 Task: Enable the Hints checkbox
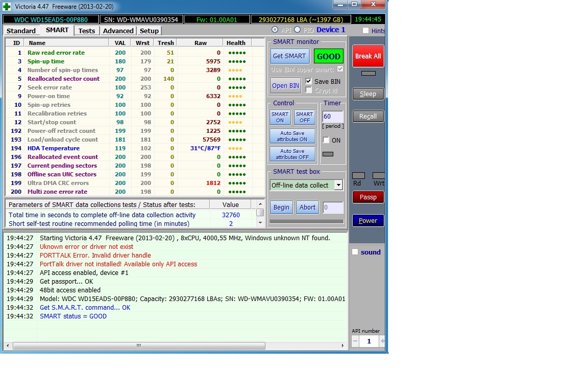pos(365,31)
